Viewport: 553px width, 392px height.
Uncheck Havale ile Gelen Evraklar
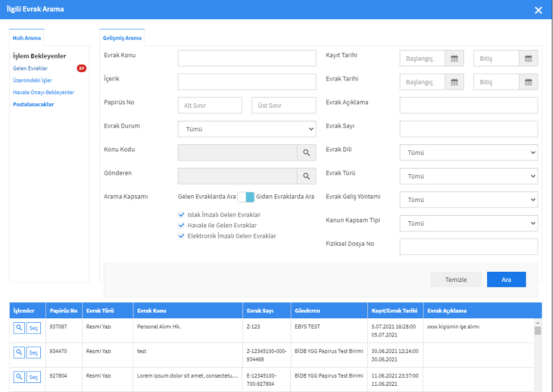pyautogui.click(x=181, y=225)
